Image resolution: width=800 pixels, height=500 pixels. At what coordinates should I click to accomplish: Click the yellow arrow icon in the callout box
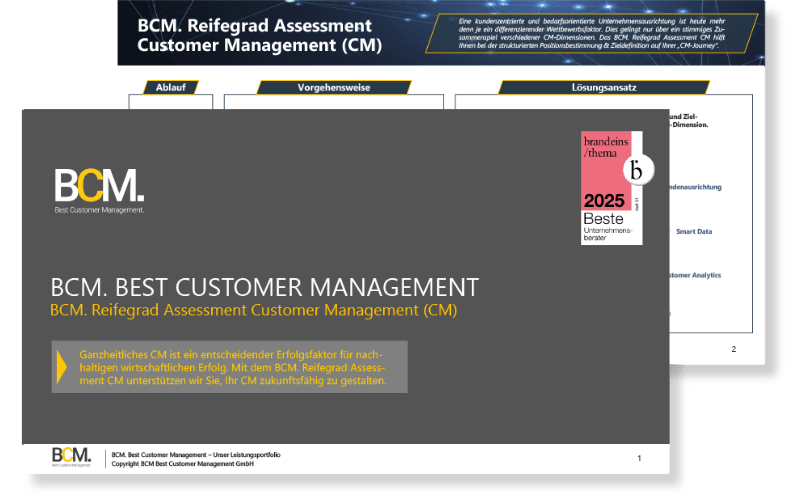62,367
